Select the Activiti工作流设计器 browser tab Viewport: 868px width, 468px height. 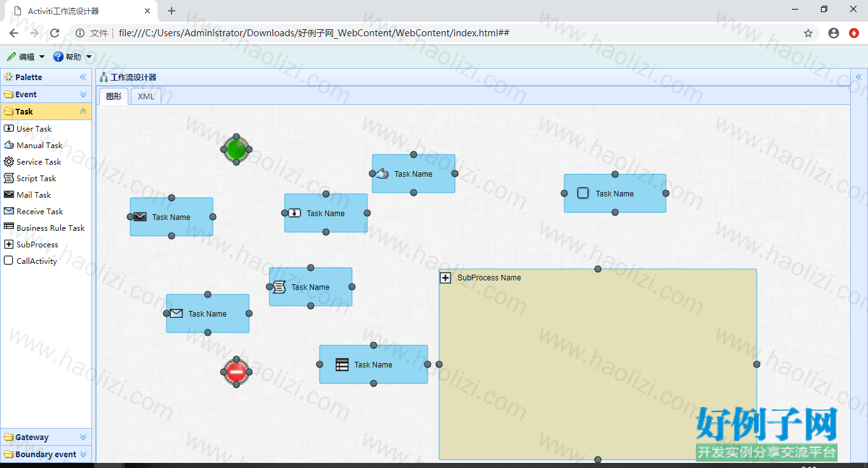pos(81,11)
